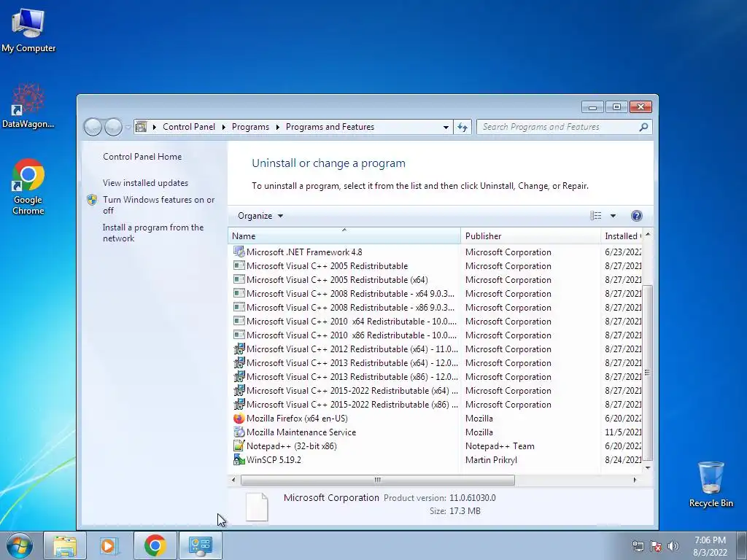Switch to Chrome from the taskbar
This screenshot has height=560, width=747.
[x=155, y=545]
